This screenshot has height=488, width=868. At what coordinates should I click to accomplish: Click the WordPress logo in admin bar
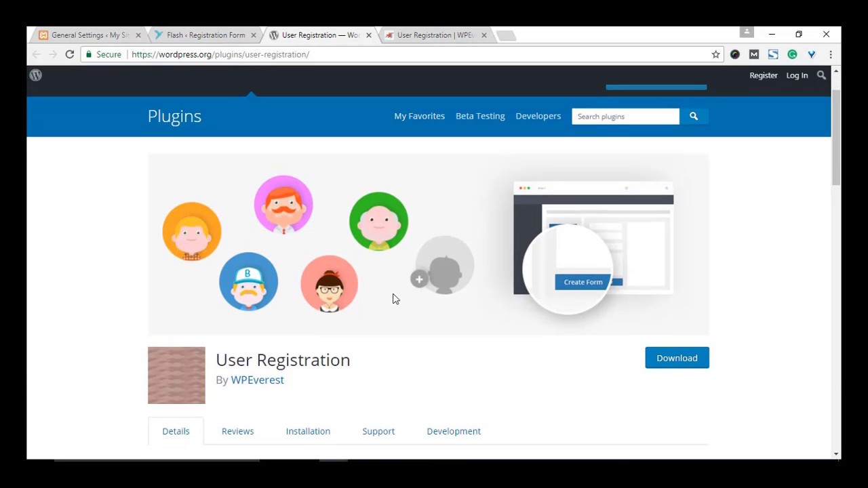click(x=36, y=75)
